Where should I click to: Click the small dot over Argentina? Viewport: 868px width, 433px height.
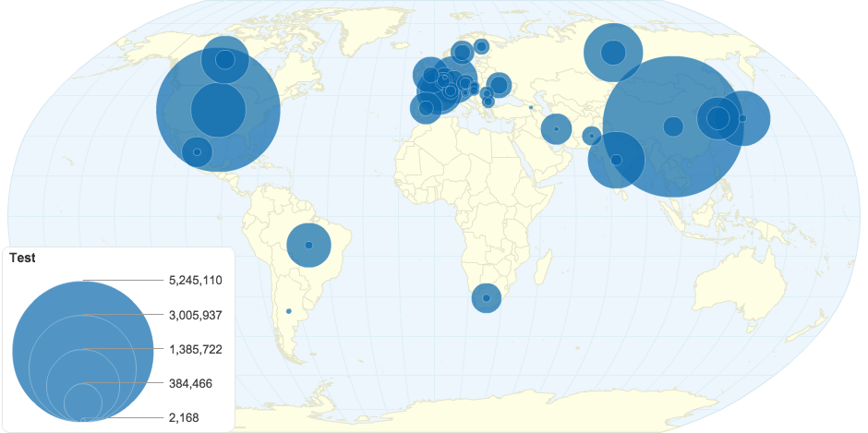(289, 311)
